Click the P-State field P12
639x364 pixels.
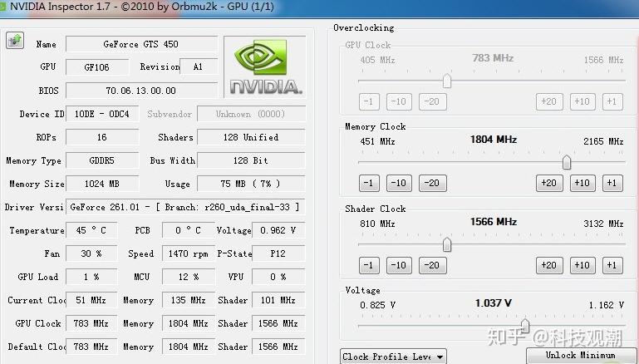click(x=278, y=253)
